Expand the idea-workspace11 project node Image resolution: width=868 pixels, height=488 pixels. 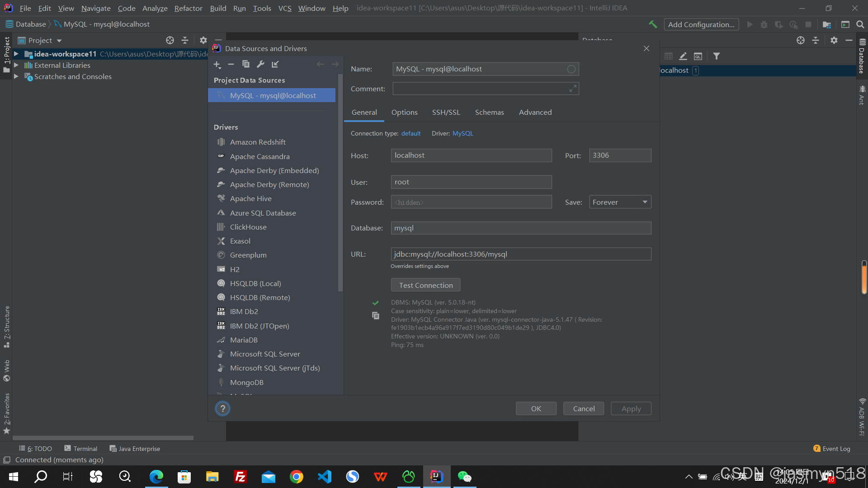[16, 54]
